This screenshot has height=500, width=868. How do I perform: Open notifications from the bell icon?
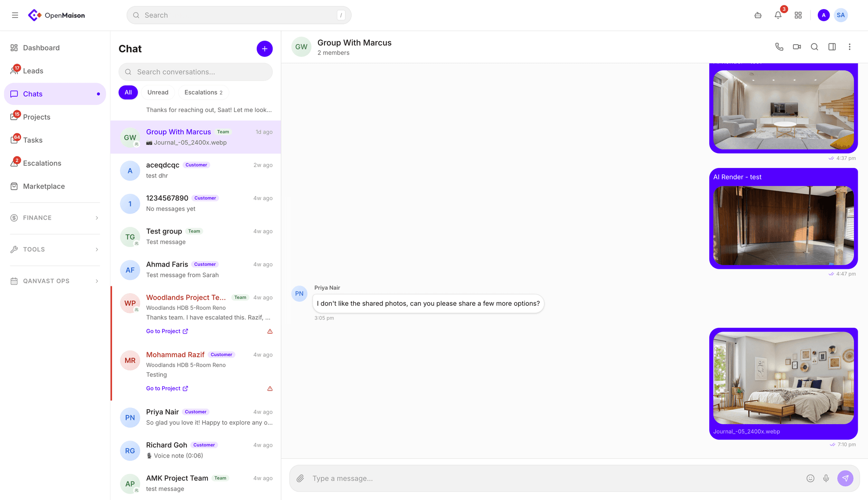pos(778,15)
